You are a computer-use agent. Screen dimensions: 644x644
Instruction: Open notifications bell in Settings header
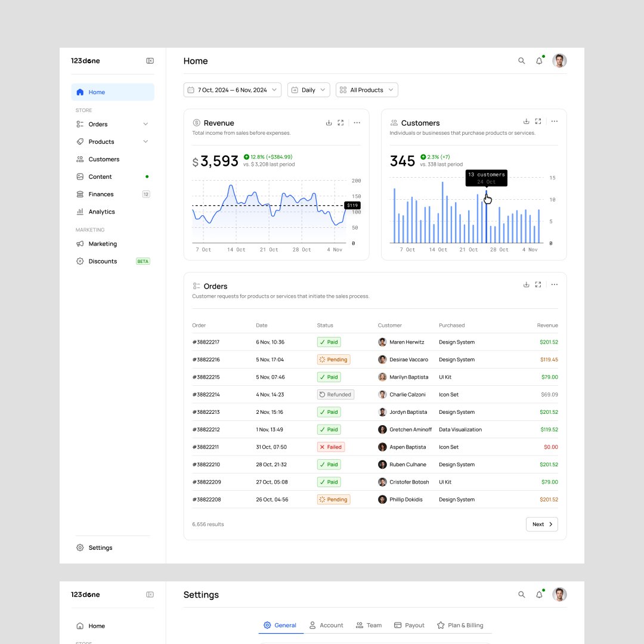tap(539, 595)
